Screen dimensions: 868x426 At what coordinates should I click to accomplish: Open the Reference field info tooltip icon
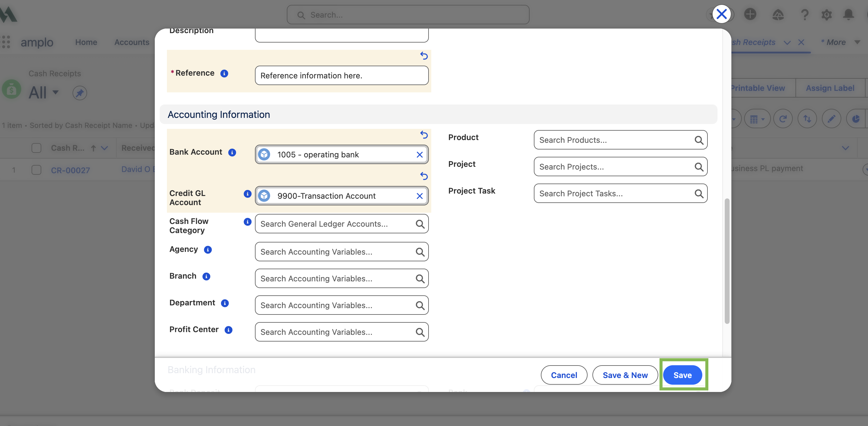(x=224, y=73)
